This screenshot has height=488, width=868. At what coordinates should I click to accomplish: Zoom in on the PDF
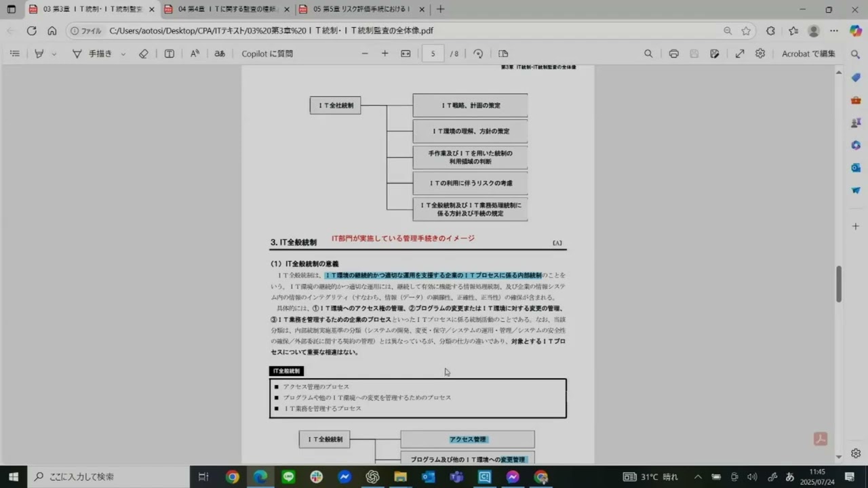click(385, 54)
